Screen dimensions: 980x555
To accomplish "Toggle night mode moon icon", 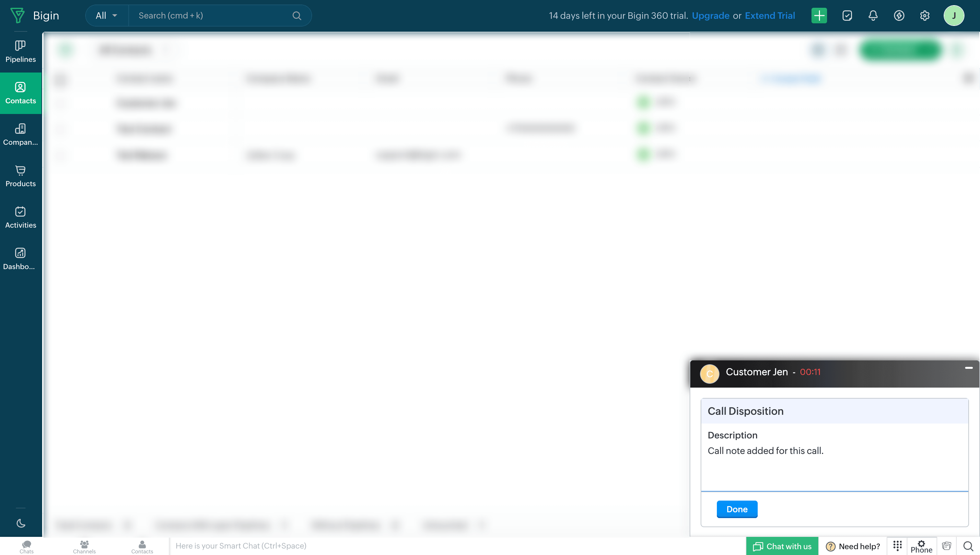I will point(21,523).
